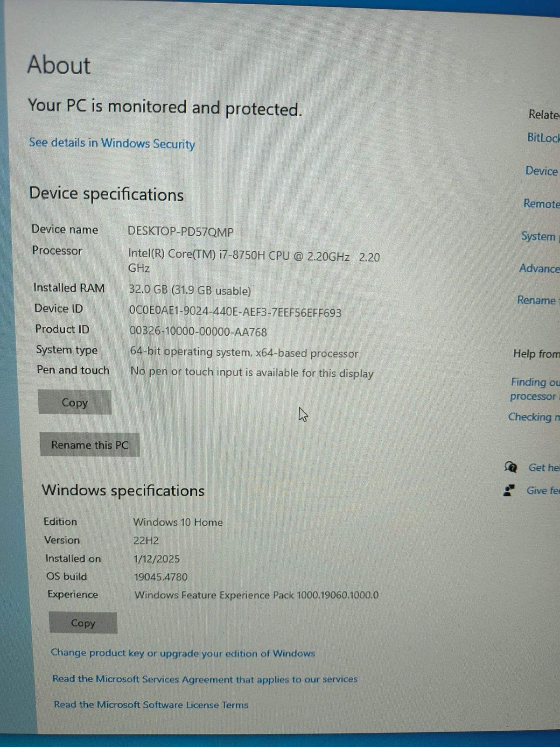560x747 pixels.
Task: Select Windows Feature Experience Pack value
Action: (257, 595)
